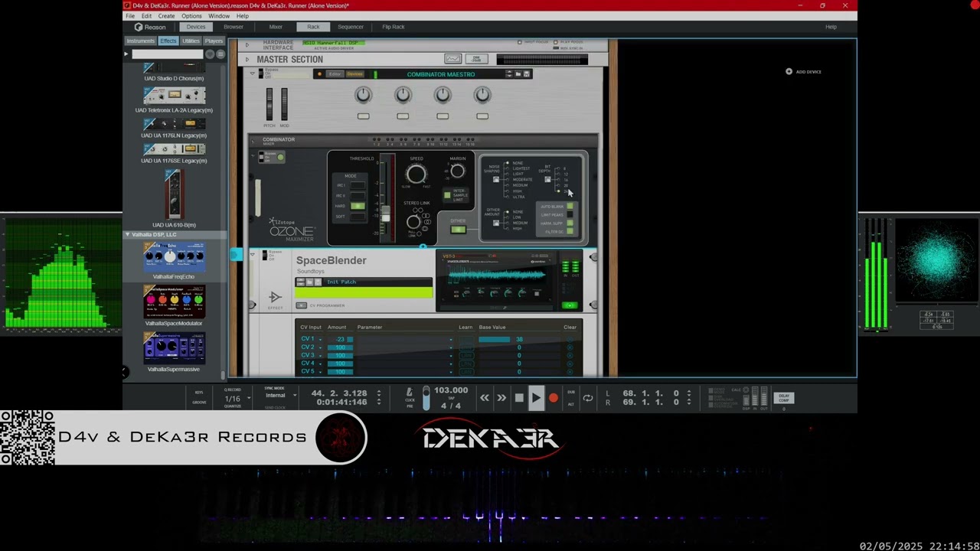The height and width of the screenshot is (551, 980).
Task: Toggle the SpaceBlender green power button
Action: coord(570,305)
